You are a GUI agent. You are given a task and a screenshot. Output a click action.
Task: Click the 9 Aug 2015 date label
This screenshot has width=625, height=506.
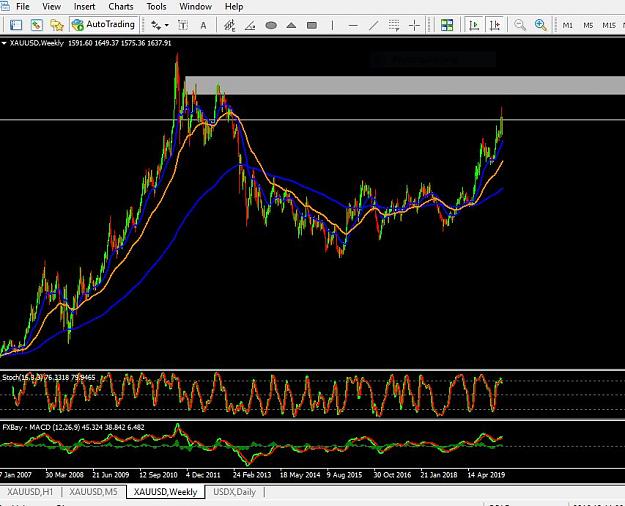pos(344,475)
